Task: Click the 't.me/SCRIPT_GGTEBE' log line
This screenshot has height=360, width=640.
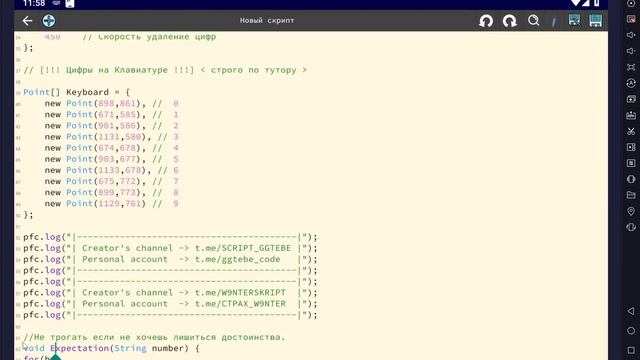Action: click(170, 248)
